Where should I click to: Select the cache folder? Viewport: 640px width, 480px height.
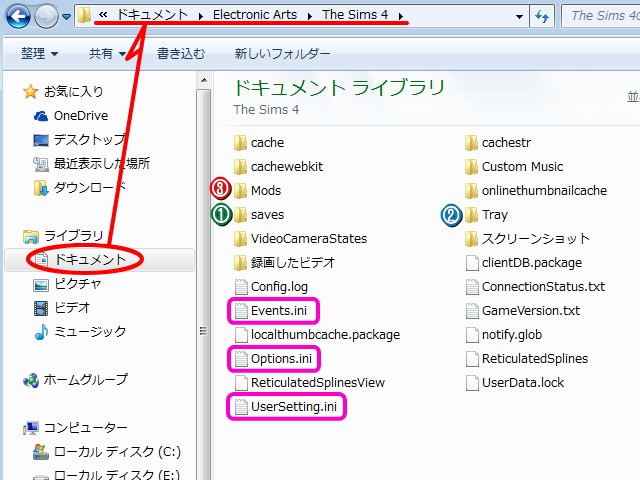259,143
